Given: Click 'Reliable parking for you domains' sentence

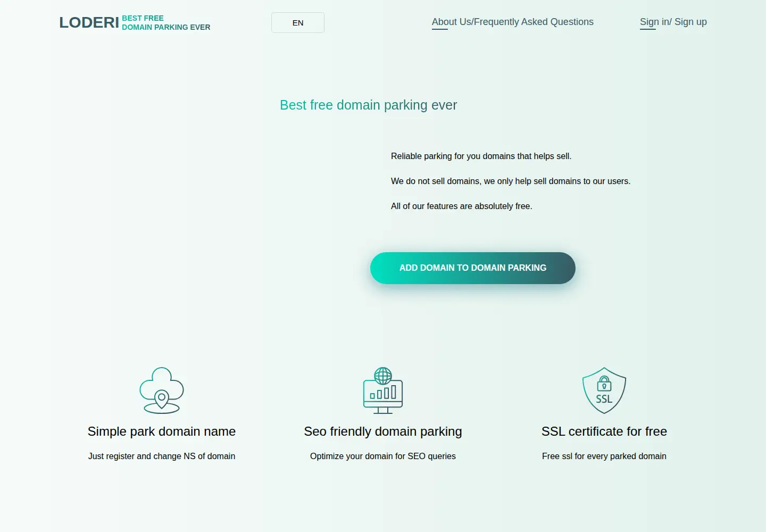Looking at the screenshot, I should pos(481,156).
